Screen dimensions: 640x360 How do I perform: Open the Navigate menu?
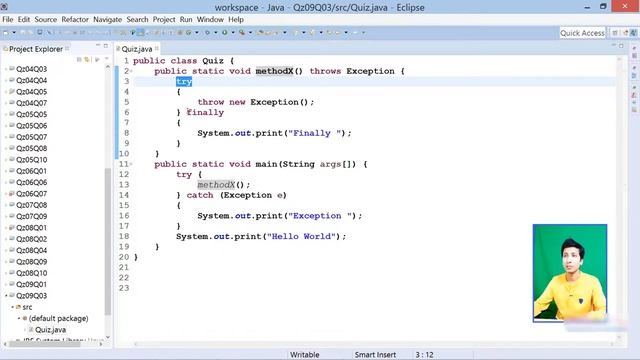coord(107,19)
